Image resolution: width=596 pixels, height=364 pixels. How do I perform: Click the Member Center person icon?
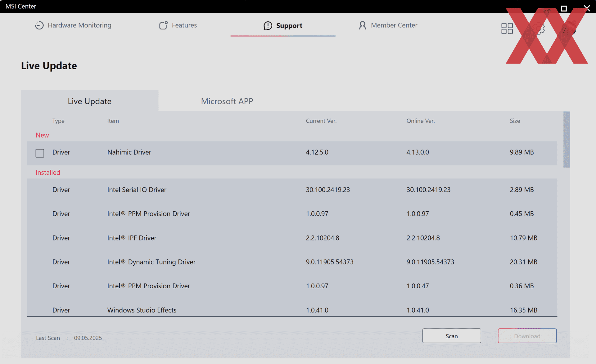(362, 25)
